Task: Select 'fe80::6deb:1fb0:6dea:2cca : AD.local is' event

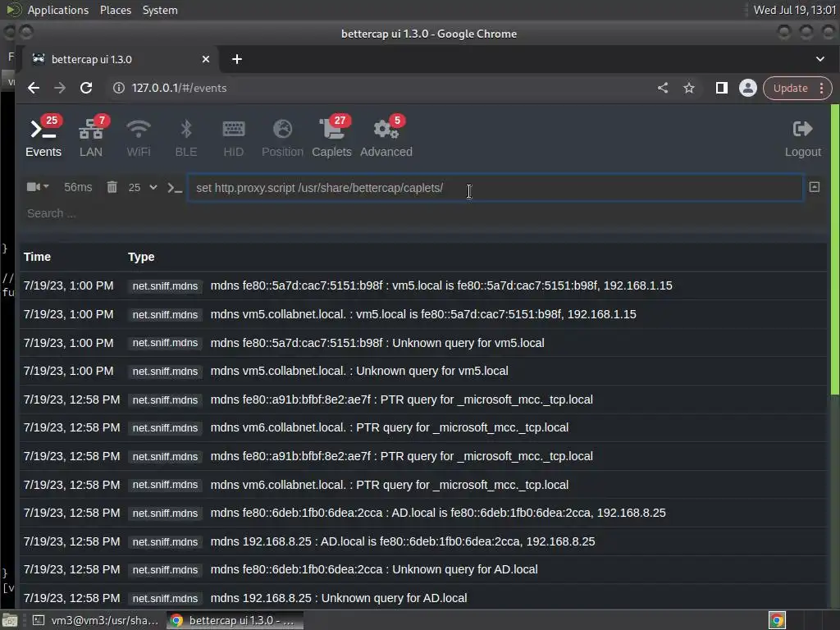Action: 423,513
